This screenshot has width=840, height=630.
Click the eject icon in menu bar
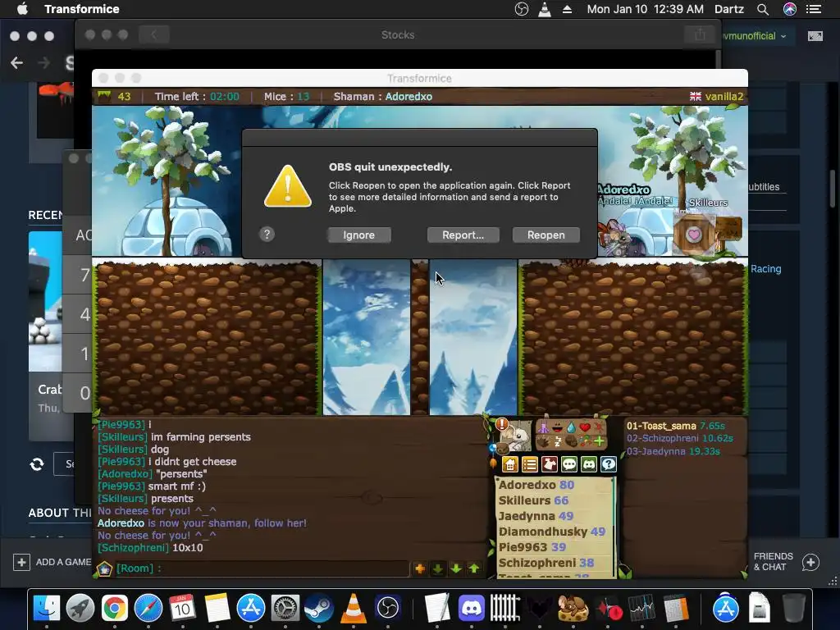567,9
